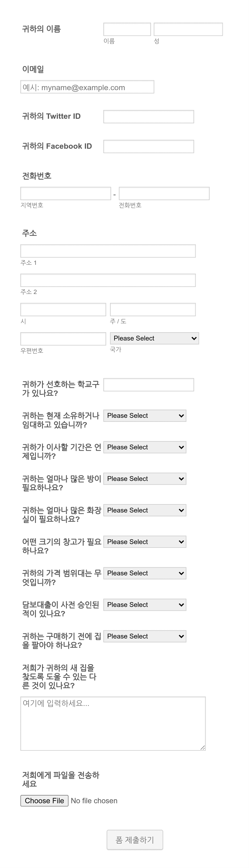Image resolution: width=249 pixels, height=868 pixels.
Task: Click the city (시) input field
Action: click(63, 310)
